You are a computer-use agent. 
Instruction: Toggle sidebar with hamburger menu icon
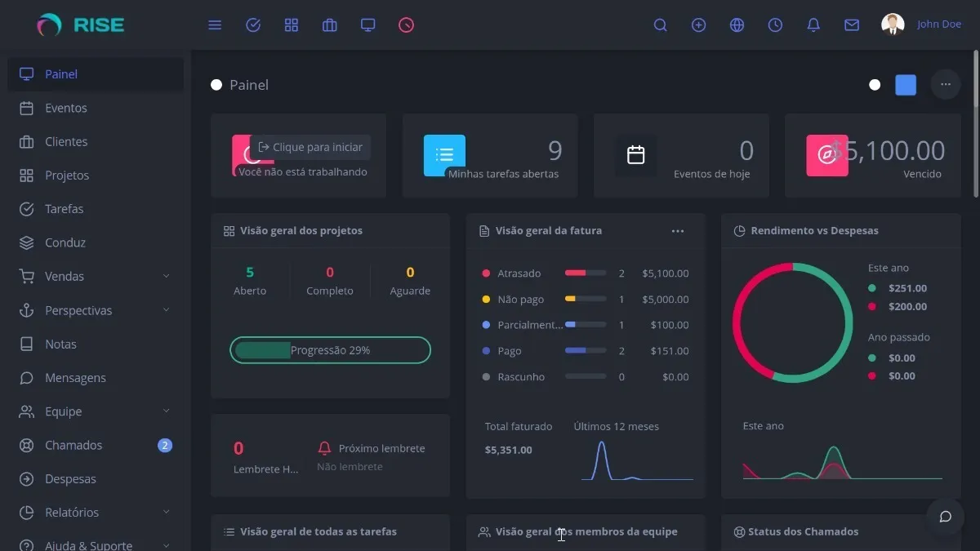(x=215, y=25)
